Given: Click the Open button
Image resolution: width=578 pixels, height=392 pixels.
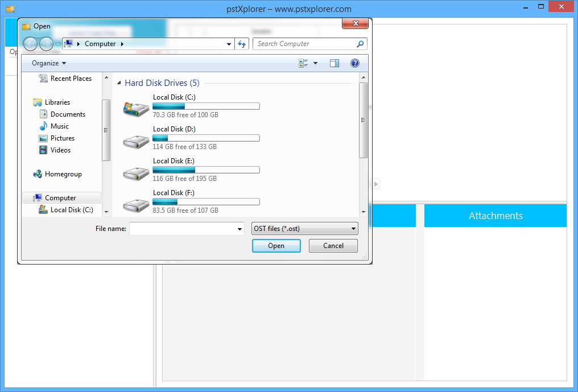Looking at the screenshot, I should point(276,246).
